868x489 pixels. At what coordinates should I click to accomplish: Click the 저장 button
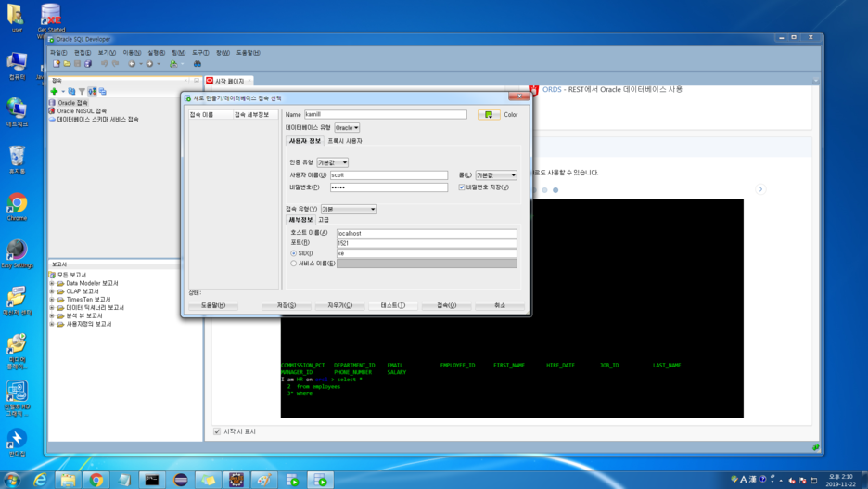click(x=287, y=305)
